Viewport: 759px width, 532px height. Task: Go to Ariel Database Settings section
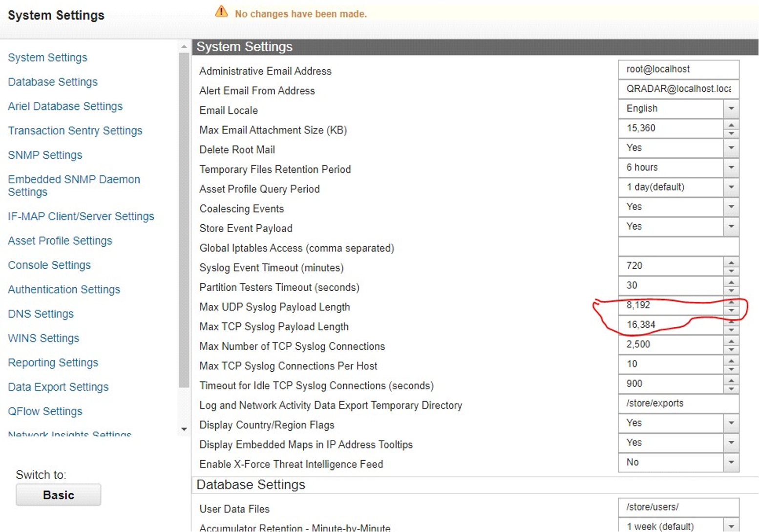coord(65,106)
